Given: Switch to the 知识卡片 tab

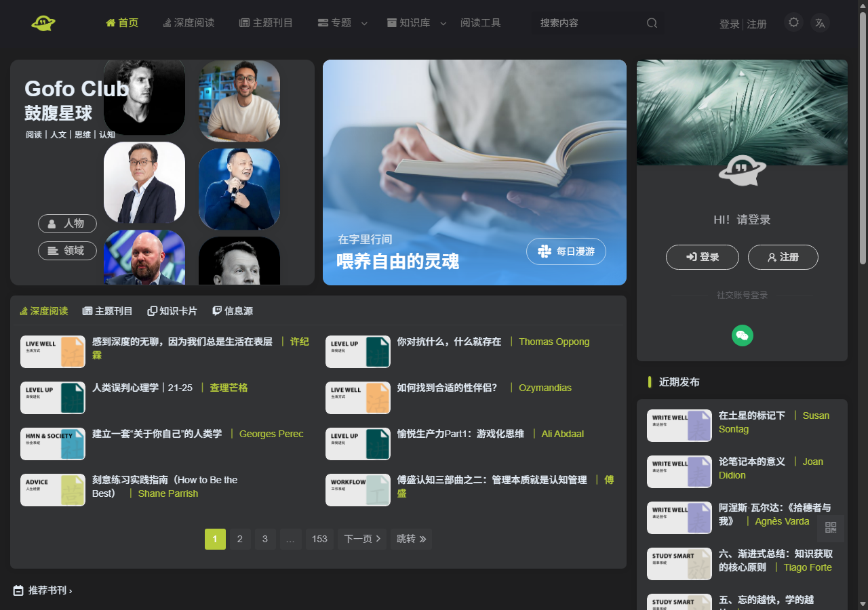Looking at the screenshot, I should pos(172,311).
